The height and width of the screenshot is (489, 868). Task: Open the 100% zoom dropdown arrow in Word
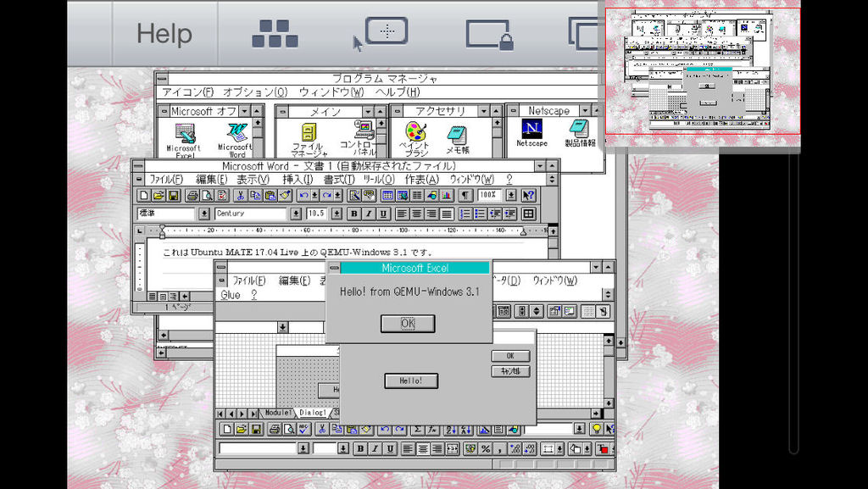(x=511, y=195)
